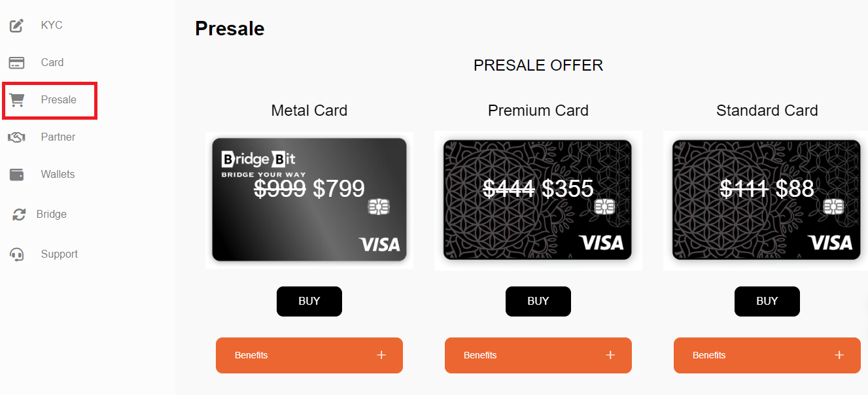Click BUY under the Standard Card

click(767, 301)
